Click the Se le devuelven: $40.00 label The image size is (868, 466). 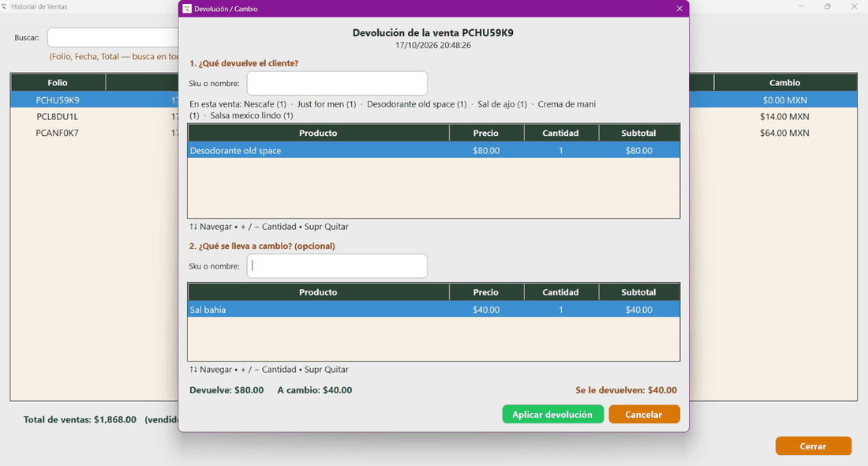coord(626,390)
